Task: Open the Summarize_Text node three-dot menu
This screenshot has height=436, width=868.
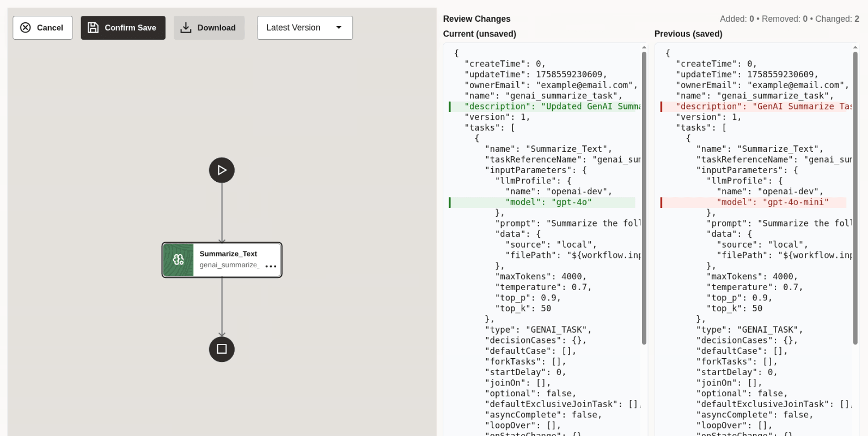Action: pyautogui.click(x=271, y=266)
